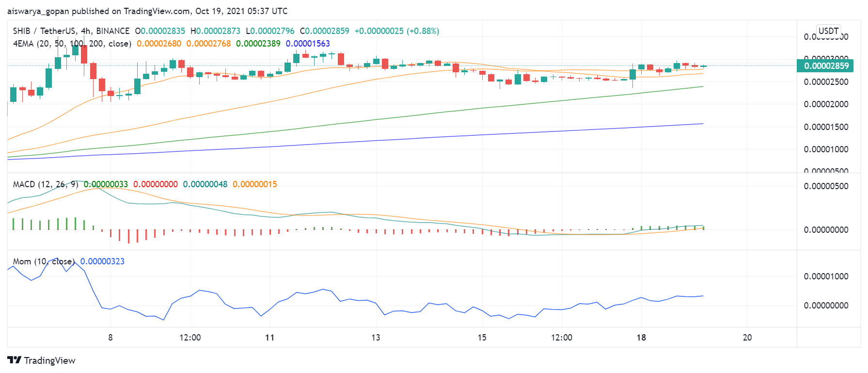Click the aiswarya_gopan publisher name
868x373 pixels.
pyautogui.click(x=37, y=11)
